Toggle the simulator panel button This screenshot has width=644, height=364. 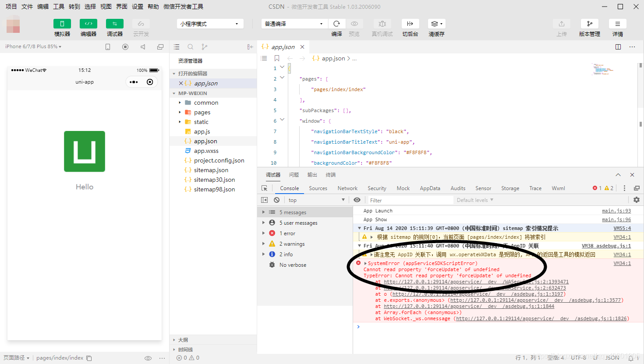(x=62, y=24)
